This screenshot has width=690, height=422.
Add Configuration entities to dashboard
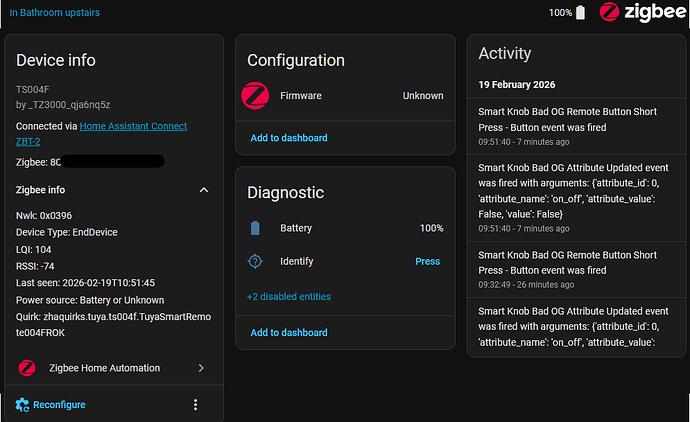(x=288, y=138)
